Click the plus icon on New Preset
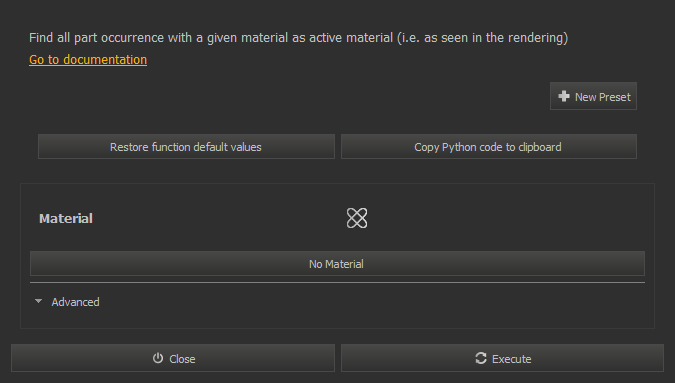The image size is (675, 383). 564,96
